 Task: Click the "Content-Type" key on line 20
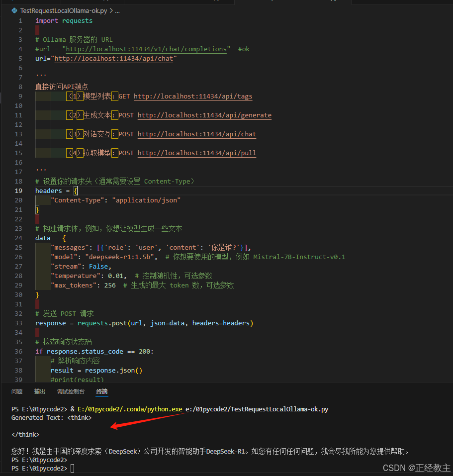(77, 200)
